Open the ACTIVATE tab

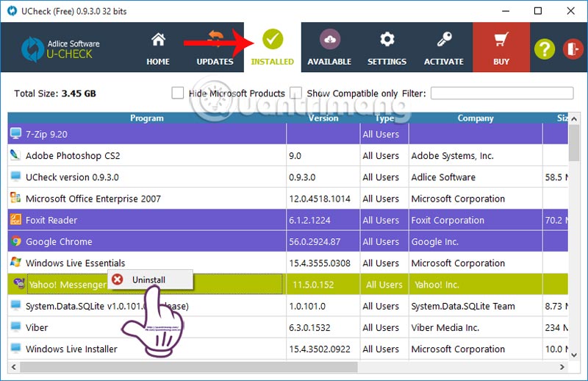pyautogui.click(x=444, y=48)
